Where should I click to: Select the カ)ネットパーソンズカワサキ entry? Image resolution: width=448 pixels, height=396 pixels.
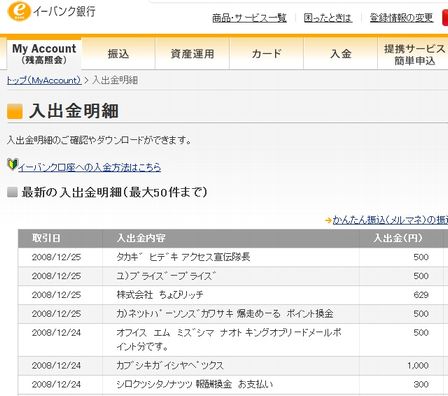pos(225,314)
